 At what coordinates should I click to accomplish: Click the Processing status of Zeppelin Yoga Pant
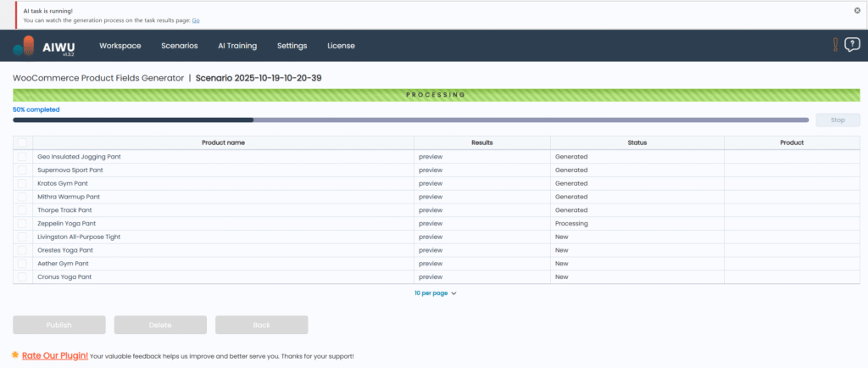(571, 224)
